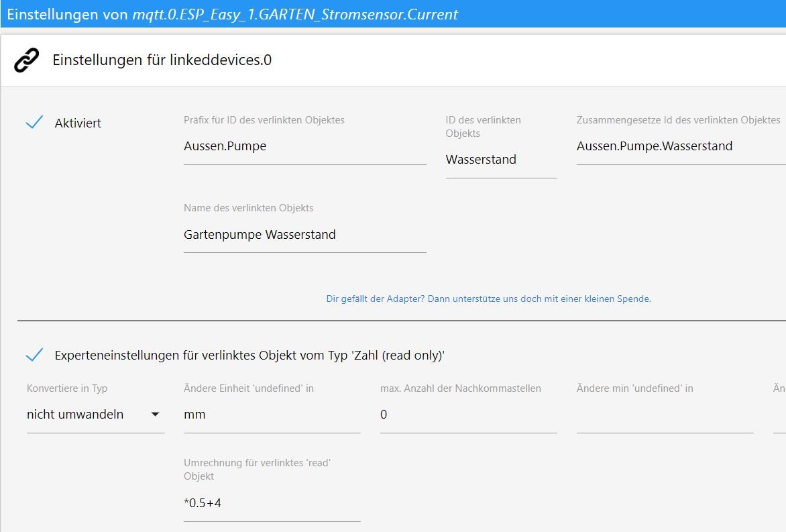Click the 'Name des verlinkten Objekts' label
Image resolution: width=786 pixels, height=532 pixels.
(248, 208)
